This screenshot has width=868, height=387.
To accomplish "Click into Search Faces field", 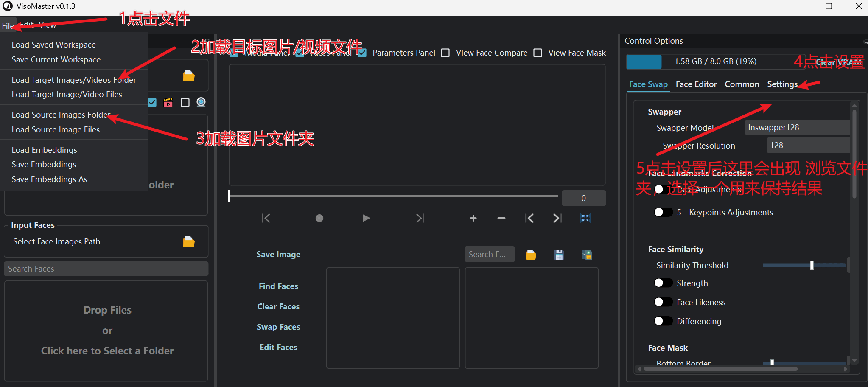I will pos(106,269).
